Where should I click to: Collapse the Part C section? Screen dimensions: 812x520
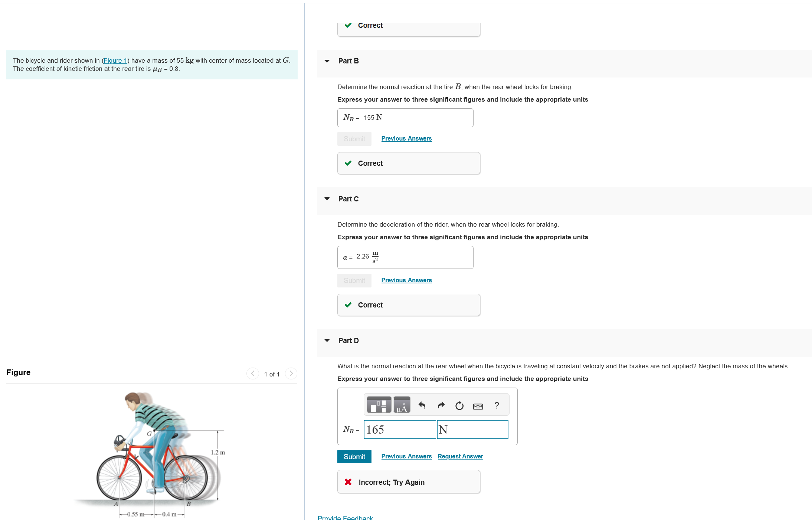[327, 199]
